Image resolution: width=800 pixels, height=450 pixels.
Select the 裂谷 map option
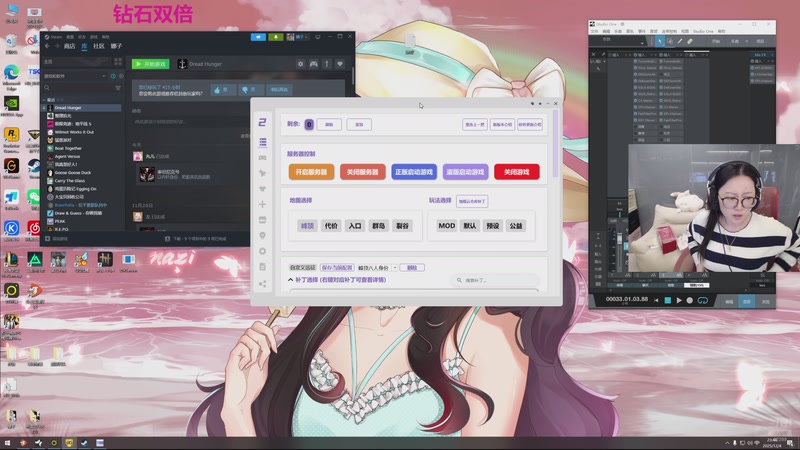click(403, 226)
